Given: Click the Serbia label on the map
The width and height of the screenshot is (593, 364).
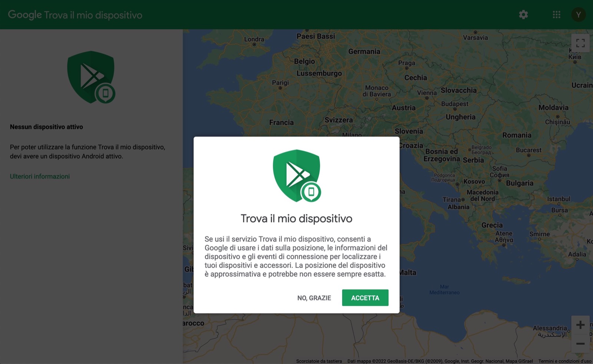Looking at the screenshot, I should 473,160.
